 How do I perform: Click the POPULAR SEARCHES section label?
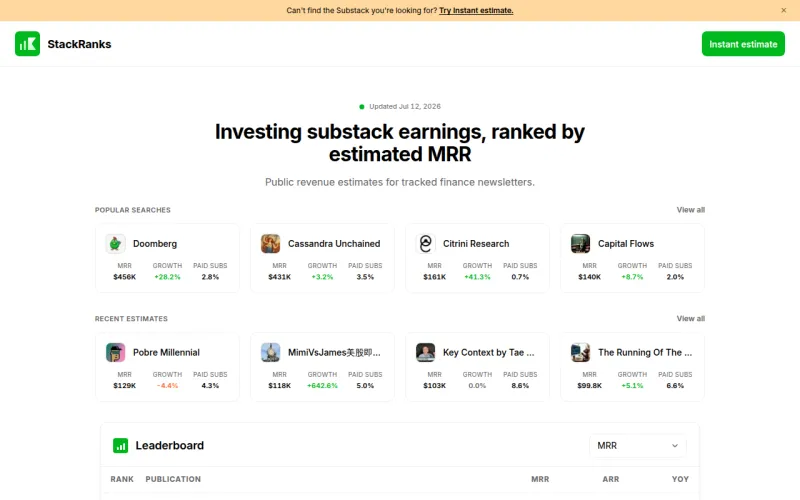point(133,210)
